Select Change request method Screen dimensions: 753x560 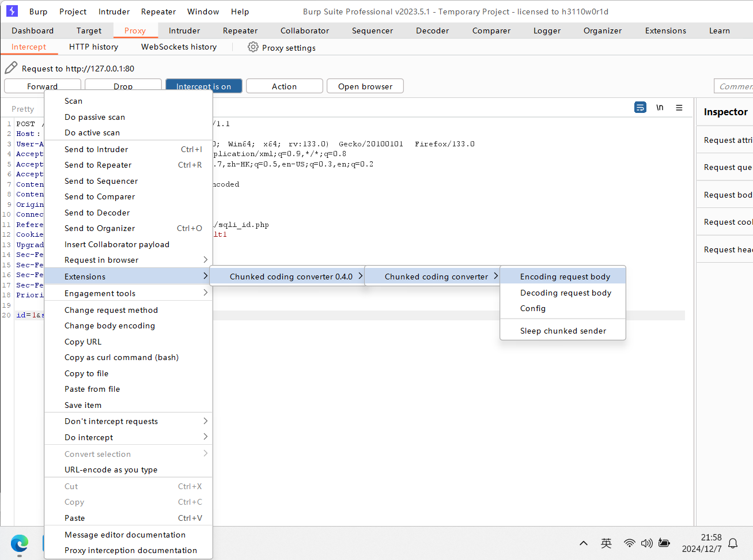point(128,310)
